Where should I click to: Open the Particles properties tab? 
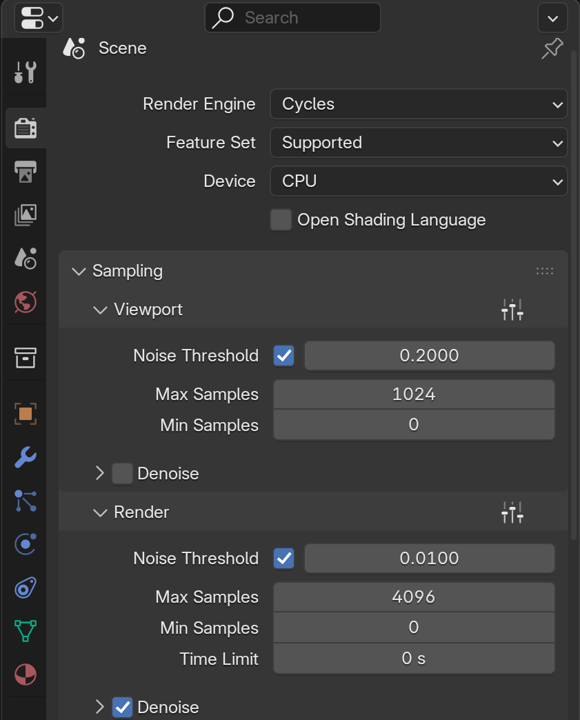click(26, 501)
